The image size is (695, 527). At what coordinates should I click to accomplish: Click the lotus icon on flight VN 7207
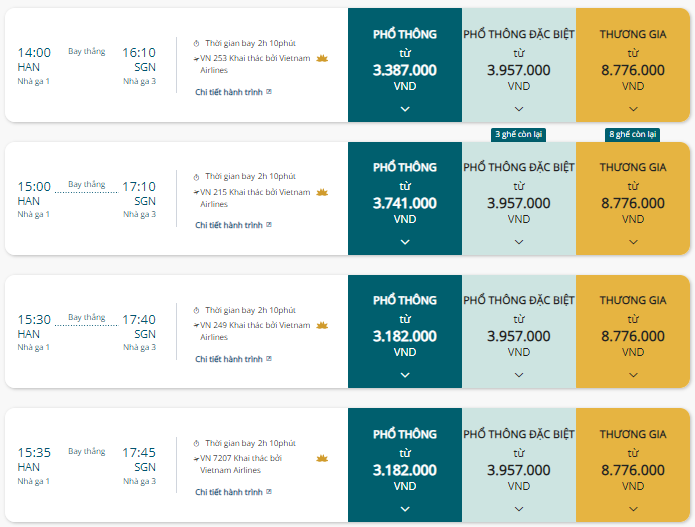(322, 458)
